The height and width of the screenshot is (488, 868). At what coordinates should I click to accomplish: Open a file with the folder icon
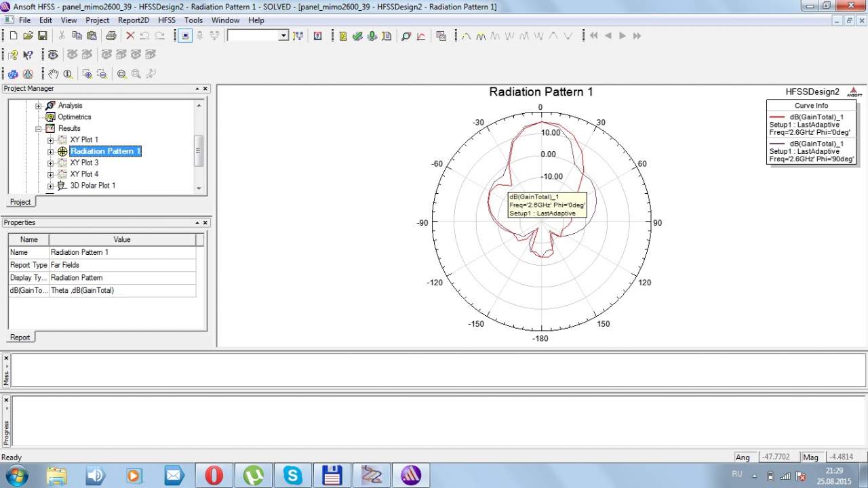[x=28, y=36]
